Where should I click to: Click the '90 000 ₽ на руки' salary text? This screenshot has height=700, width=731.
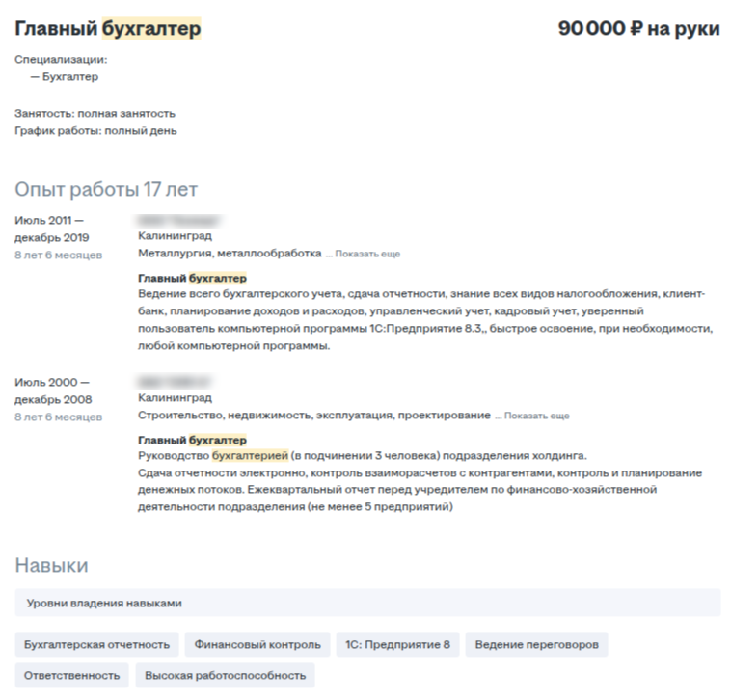click(638, 28)
